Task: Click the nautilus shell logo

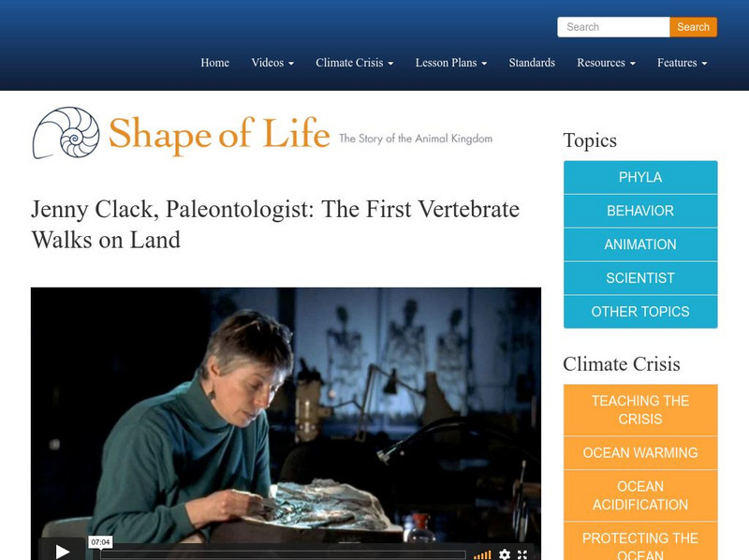Action: [x=66, y=133]
